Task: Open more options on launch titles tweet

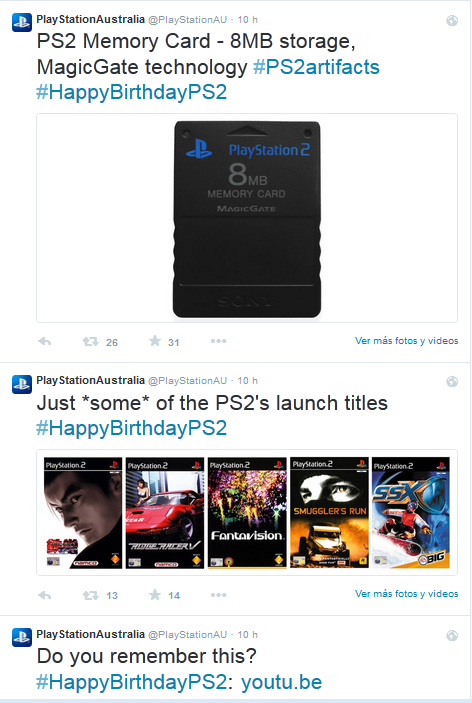Action: click(x=218, y=595)
